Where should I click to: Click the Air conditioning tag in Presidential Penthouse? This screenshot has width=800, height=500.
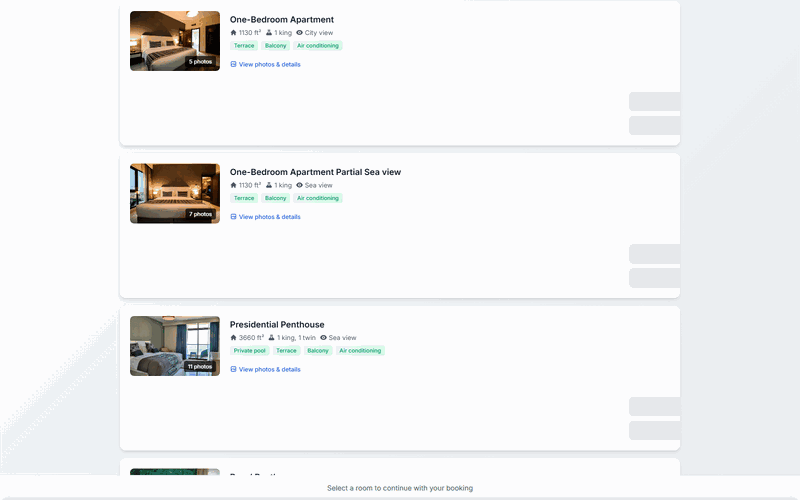360,351
